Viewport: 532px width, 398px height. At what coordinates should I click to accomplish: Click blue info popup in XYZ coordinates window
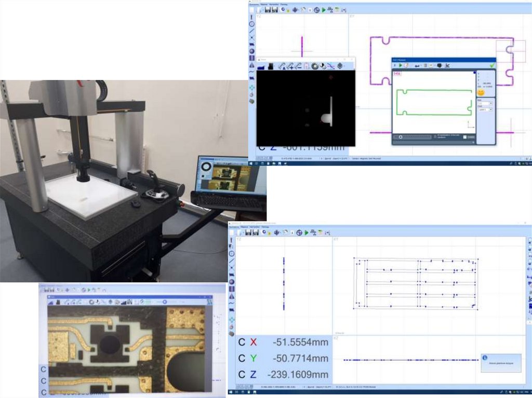[501, 363]
